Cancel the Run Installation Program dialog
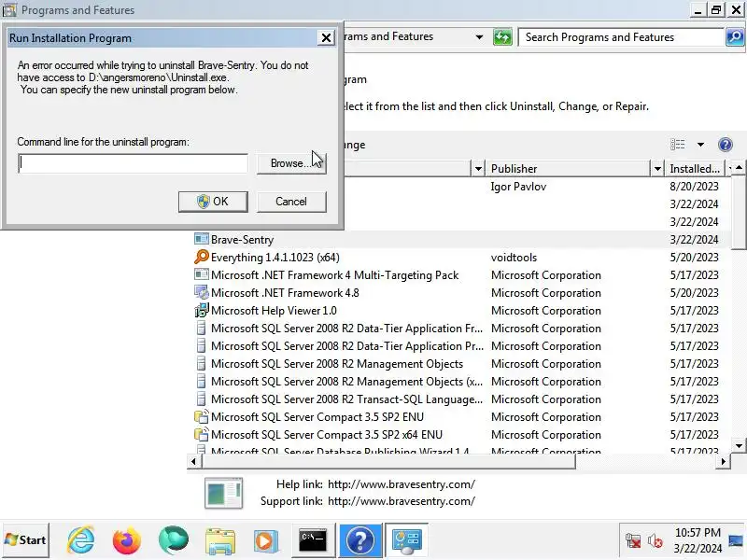The width and height of the screenshot is (747, 560). (x=291, y=202)
